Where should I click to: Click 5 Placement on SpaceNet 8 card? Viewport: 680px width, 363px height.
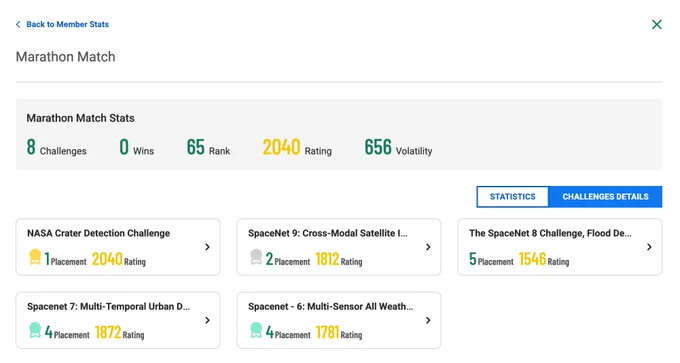pos(491,259)
